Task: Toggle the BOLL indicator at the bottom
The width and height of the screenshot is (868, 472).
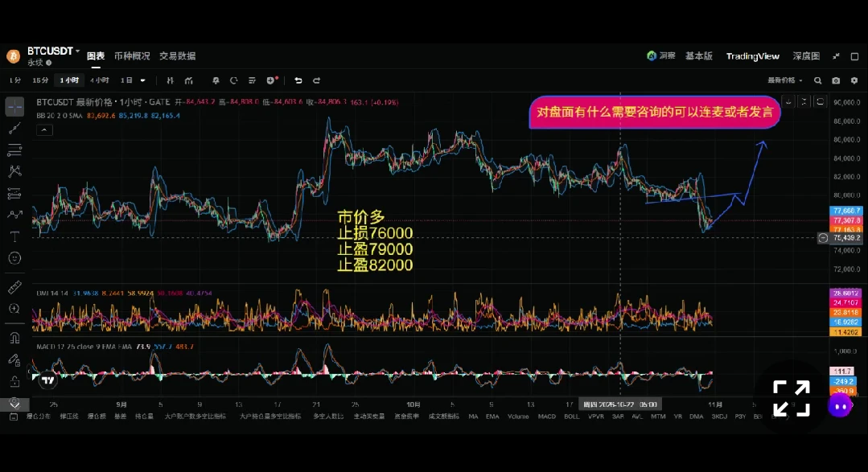Action: point(572,417)
